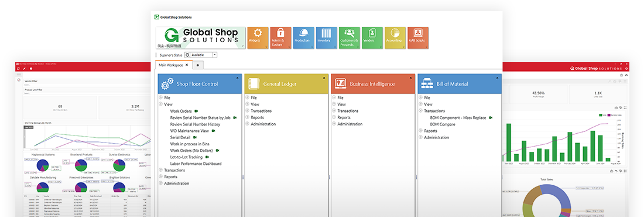Click the Supervisor's Status clock icon
This screenshot has height=217, width=644.
pyautogui.click(x=188, y=55)
